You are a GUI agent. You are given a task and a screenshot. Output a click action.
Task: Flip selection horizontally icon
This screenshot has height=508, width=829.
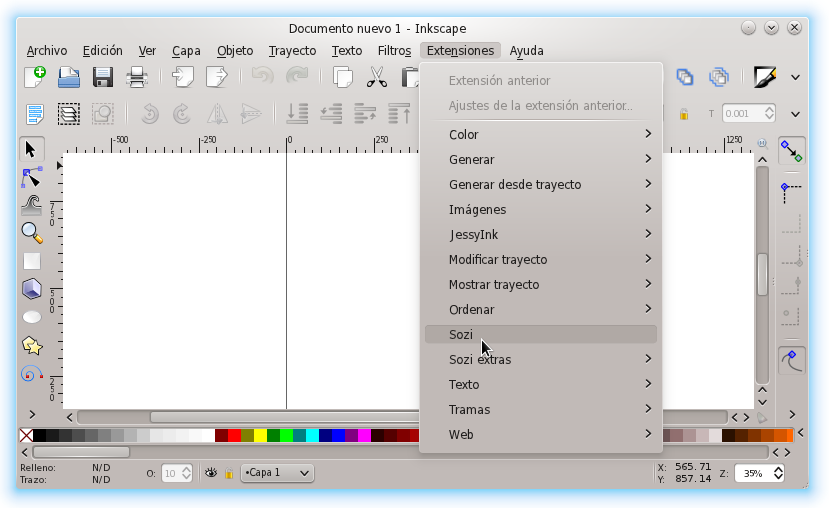click(217, 114)
